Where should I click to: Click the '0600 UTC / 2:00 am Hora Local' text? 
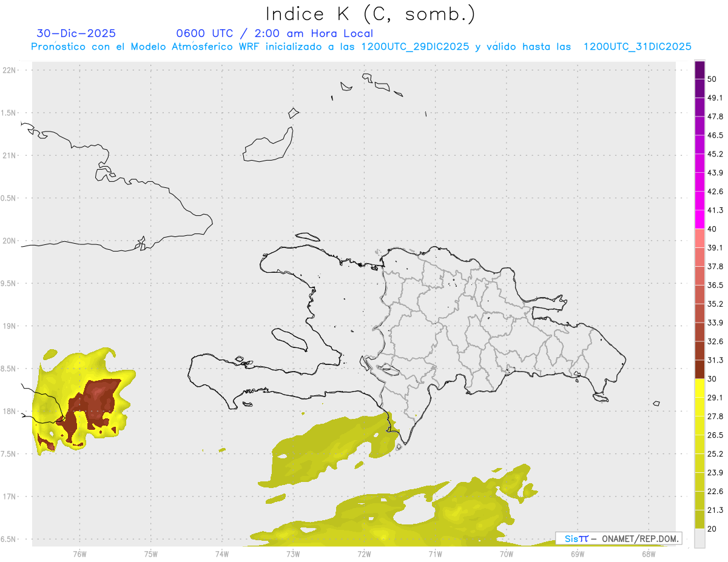[274, 33]
